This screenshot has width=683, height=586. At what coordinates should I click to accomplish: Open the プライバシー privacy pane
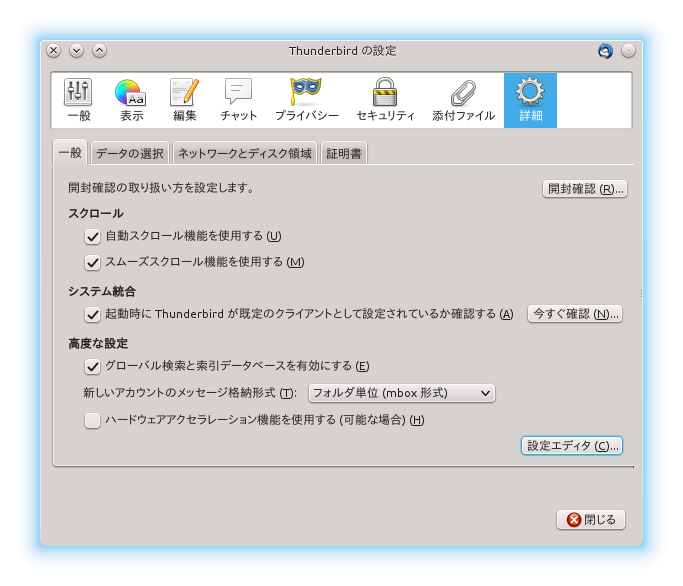[307, 100]
